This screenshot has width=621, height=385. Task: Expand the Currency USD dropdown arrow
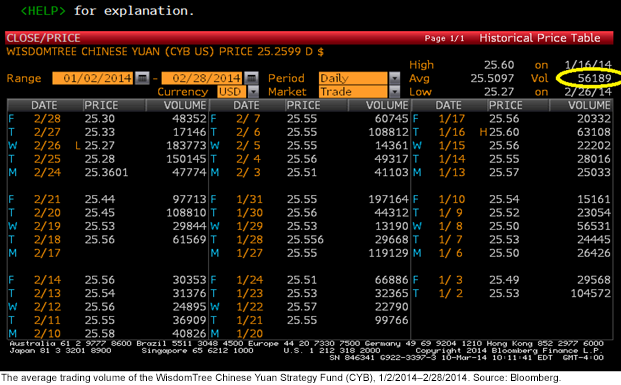point(253,91)
